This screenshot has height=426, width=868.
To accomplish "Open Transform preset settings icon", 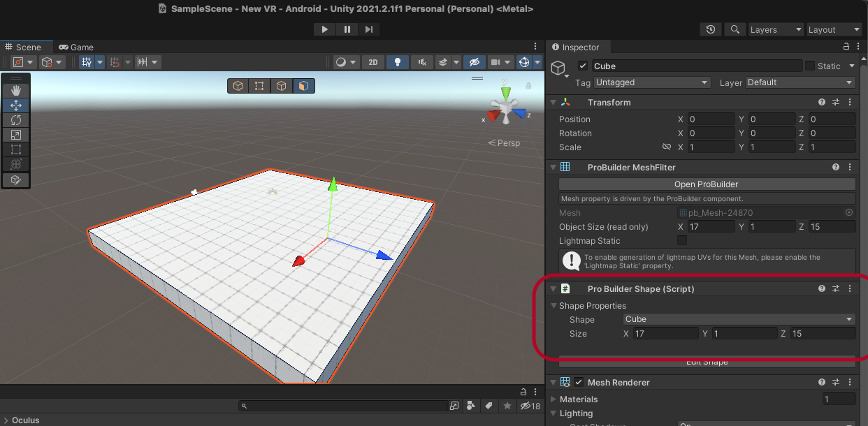I will point(836,102).
